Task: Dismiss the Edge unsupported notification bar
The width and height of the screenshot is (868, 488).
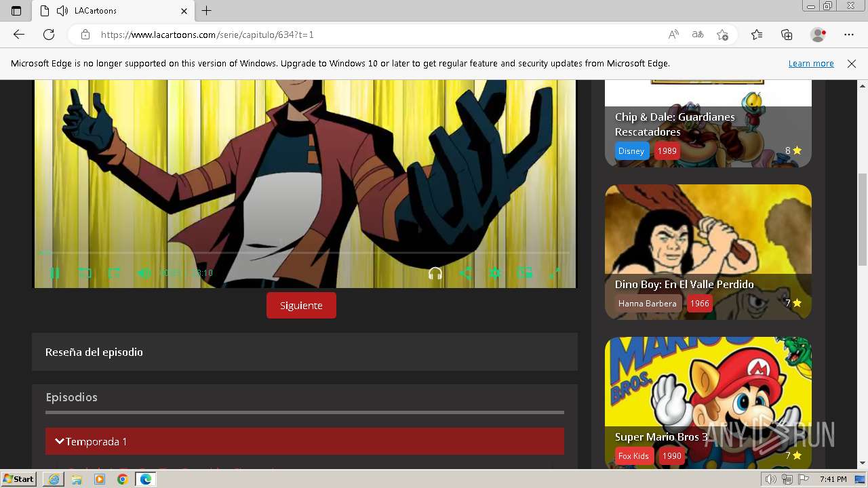Action: pyautogui.click(x=852, y=63)
